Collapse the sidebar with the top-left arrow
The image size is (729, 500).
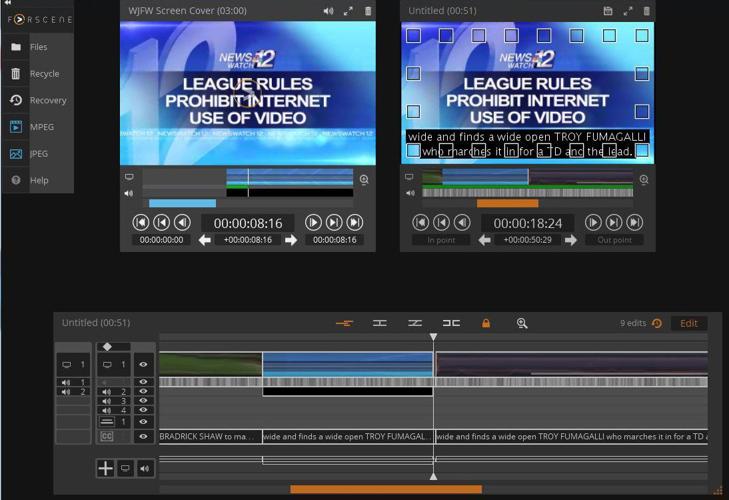click(x=7, y=3)
